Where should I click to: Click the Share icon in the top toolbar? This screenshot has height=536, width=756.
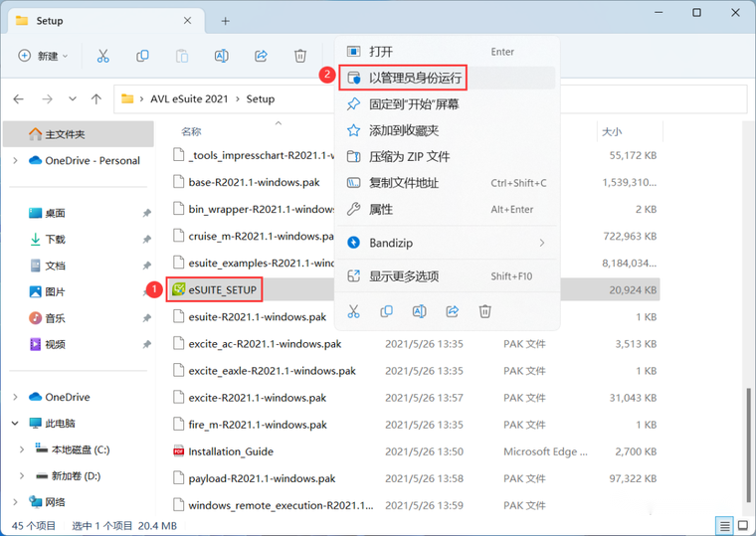[261, 56]
